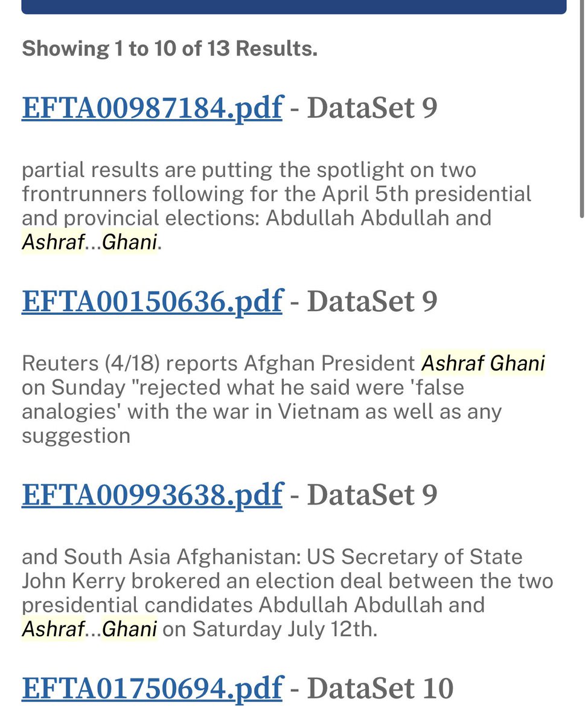Click the 'John Kerry brokered an election deal' text
Screen dimensions: 588x725
(x=287, y=593)
